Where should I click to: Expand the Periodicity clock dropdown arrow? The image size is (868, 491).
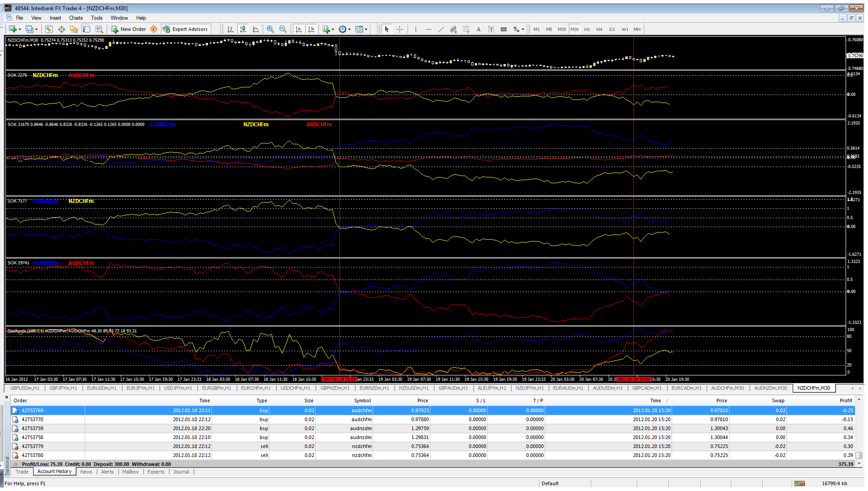(x=350, y=30)
